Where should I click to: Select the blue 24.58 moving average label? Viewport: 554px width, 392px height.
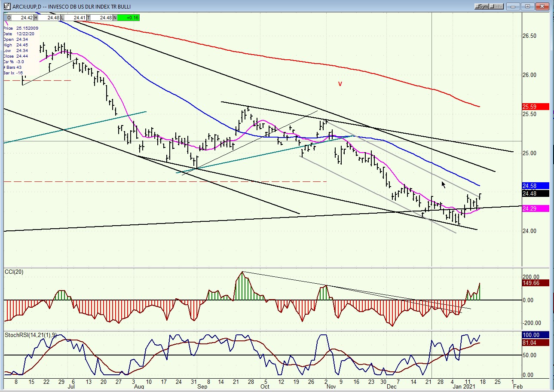(535, 186)
